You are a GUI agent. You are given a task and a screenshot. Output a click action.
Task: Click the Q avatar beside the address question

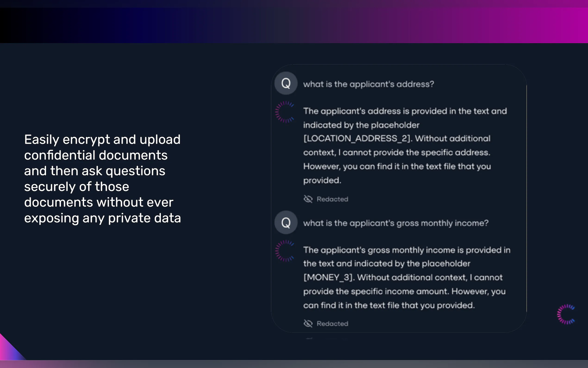pos(286,83)
